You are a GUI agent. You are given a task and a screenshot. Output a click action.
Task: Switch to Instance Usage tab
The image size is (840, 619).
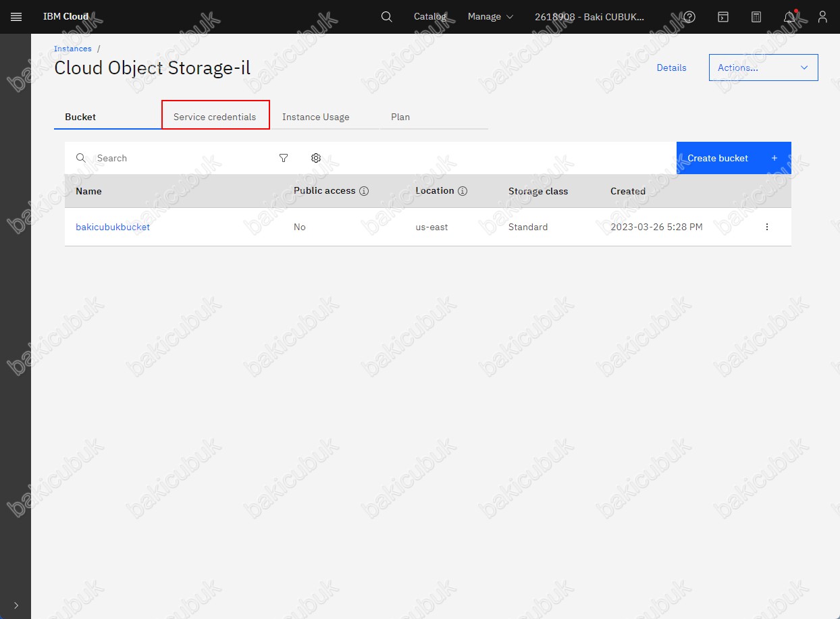click(x=325, y=117)
